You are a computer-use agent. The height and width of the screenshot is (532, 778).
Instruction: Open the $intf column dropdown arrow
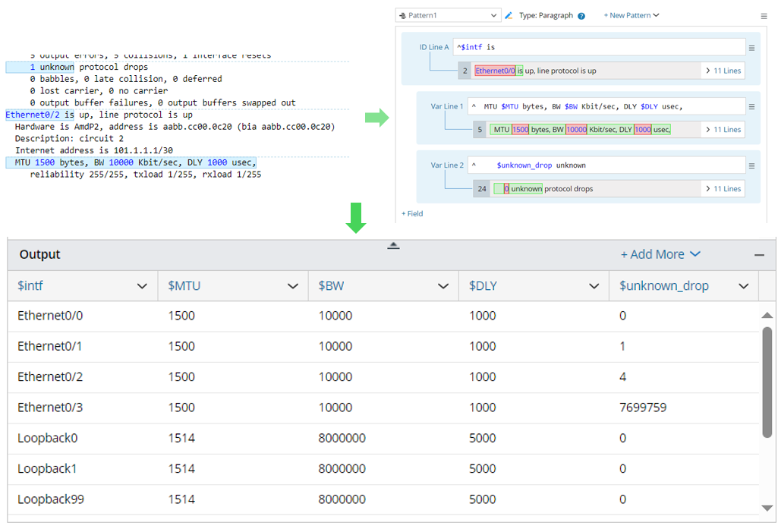[x=142, y=286]
